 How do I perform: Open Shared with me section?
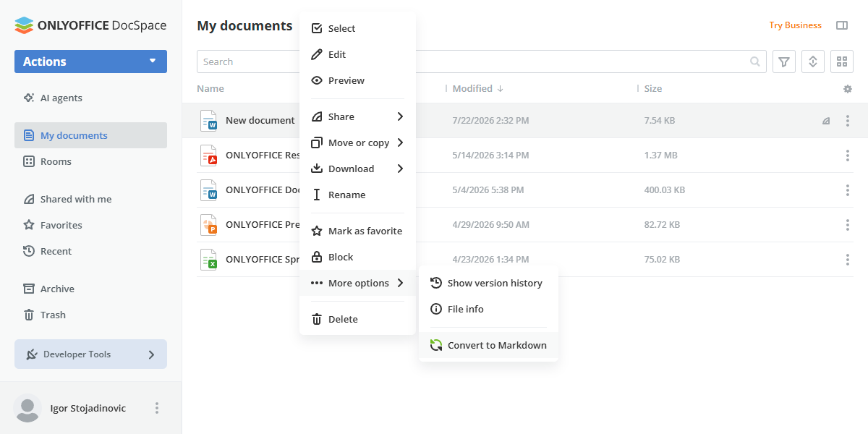click(90, 199)
